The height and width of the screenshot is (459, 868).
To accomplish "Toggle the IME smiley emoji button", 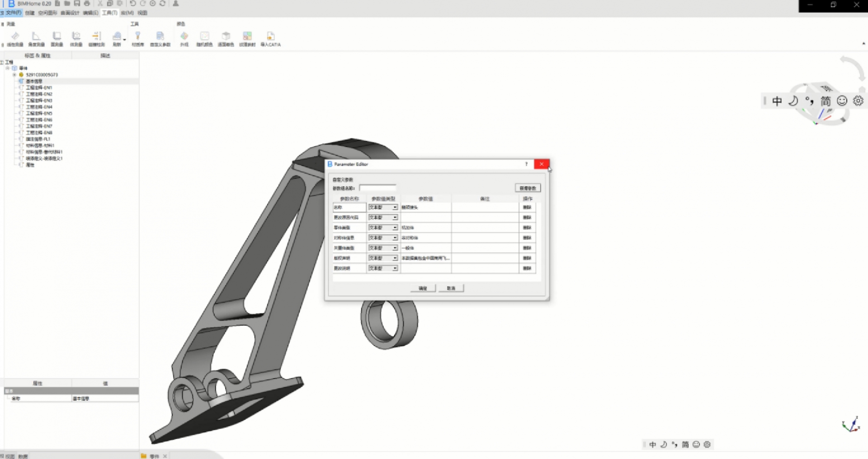I will tap(842, 101).
